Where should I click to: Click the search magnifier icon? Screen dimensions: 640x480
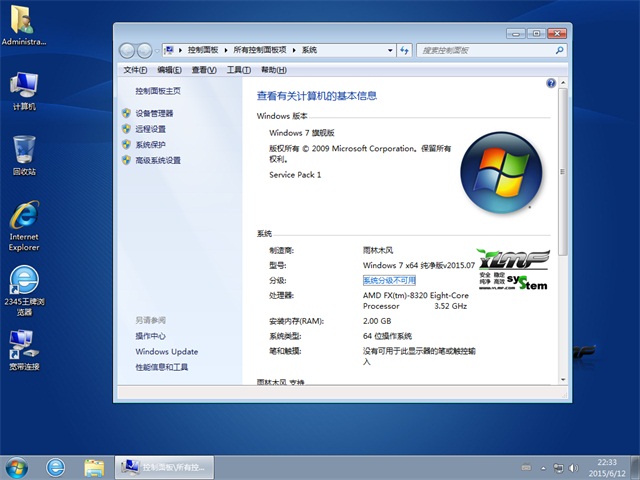click(560, 50)
